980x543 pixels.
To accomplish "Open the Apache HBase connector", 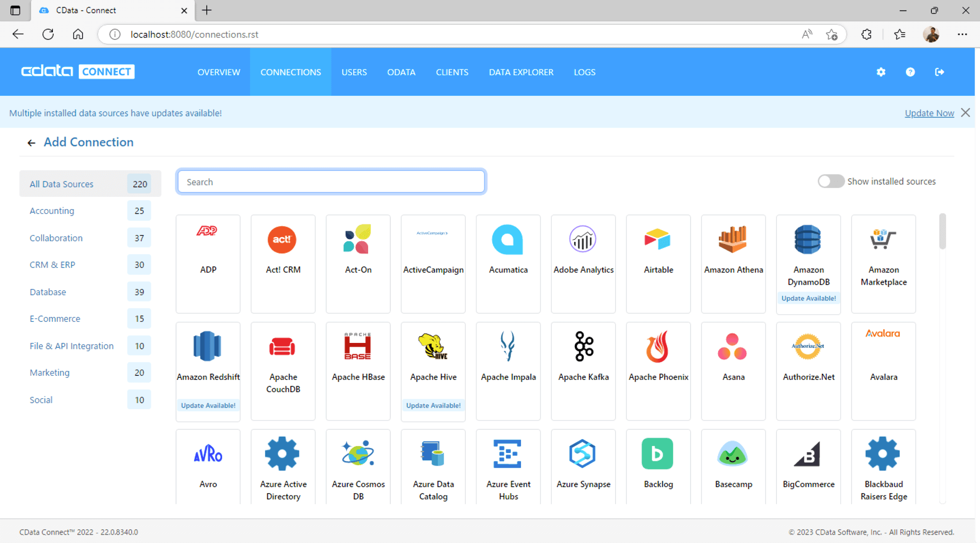I will click(358, 371).
